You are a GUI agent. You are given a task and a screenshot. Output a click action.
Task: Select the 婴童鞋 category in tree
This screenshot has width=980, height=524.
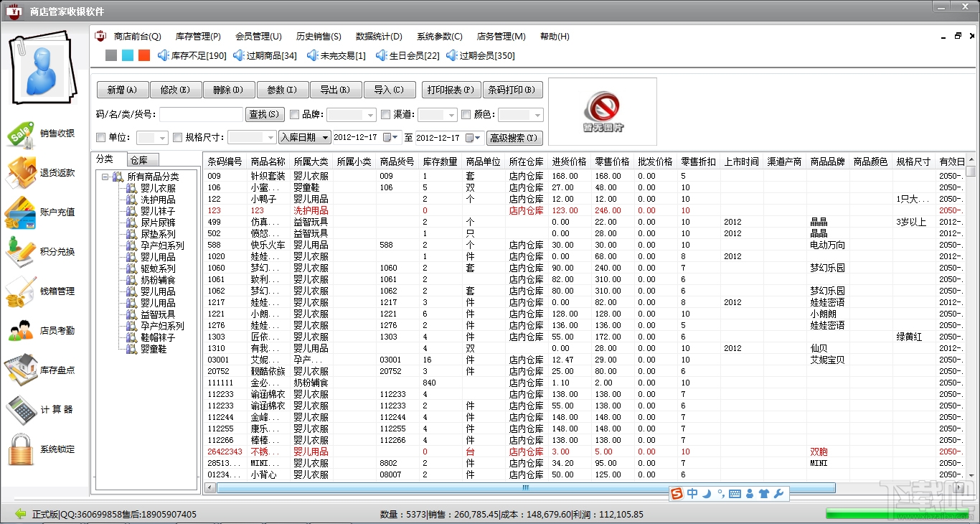[x=154, y=349]
